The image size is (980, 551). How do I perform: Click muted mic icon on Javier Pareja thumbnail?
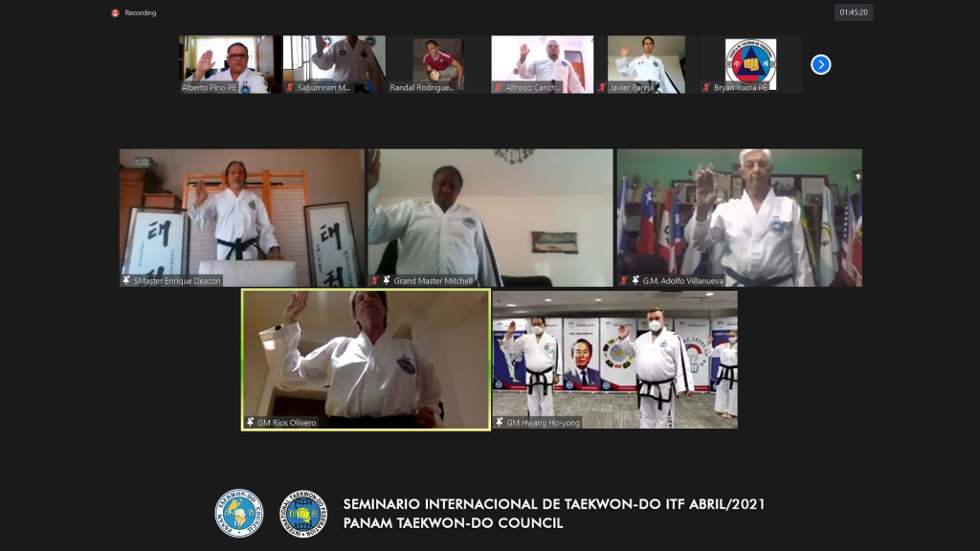tap(602, 87)
